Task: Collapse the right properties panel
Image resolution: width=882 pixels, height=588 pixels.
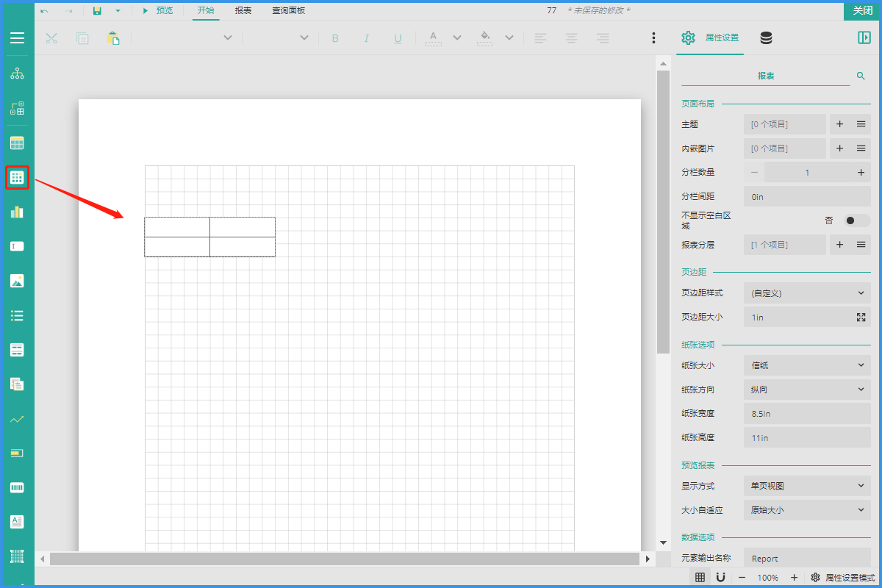Action: pyautogui.click(x=864, y=38)
